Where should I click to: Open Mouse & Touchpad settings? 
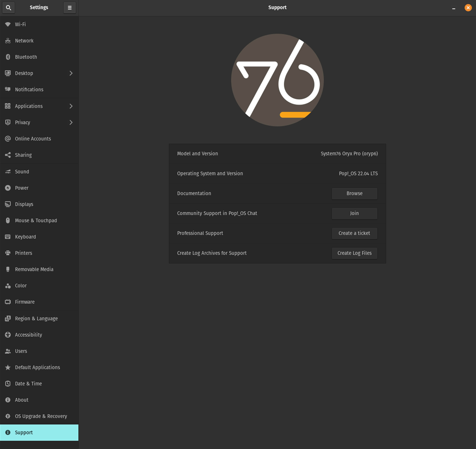tap(39, 220)
